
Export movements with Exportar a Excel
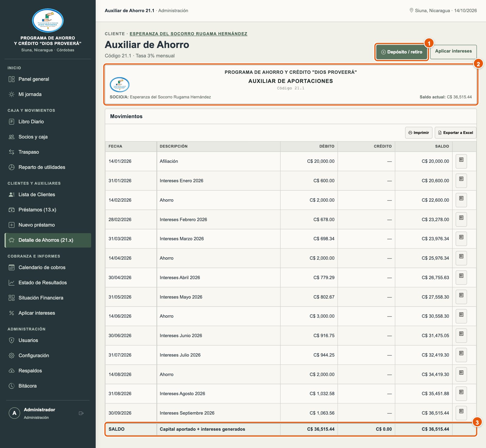click(x=455, y=133)
